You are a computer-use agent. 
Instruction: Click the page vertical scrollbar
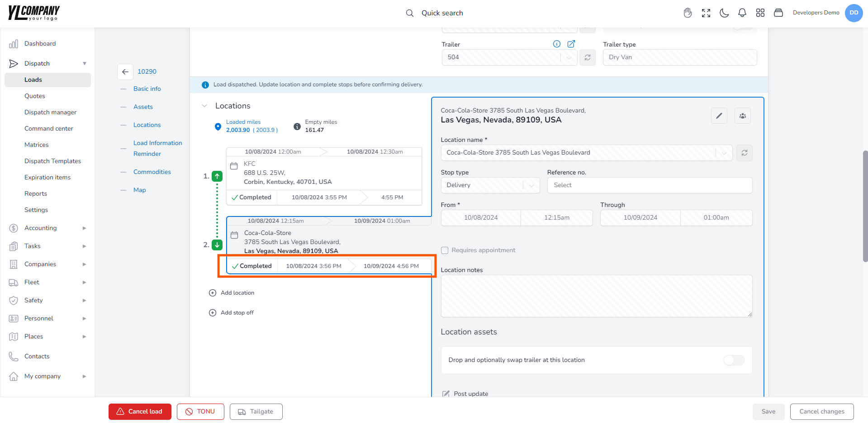[865, 206]
